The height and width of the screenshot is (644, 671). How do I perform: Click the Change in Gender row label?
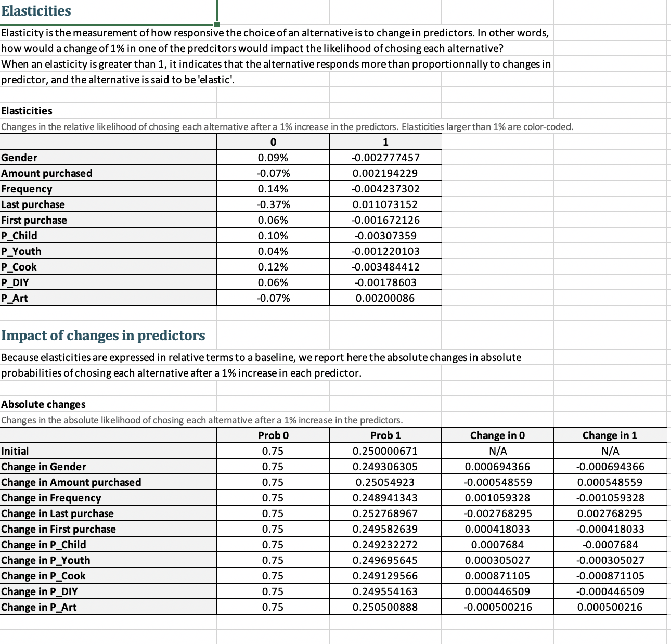(x=108, y=467)
